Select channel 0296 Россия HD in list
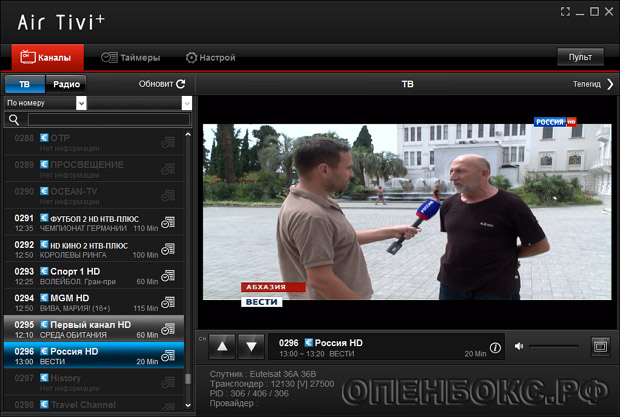This screenshot has height=417, width=620. (94, 355)
